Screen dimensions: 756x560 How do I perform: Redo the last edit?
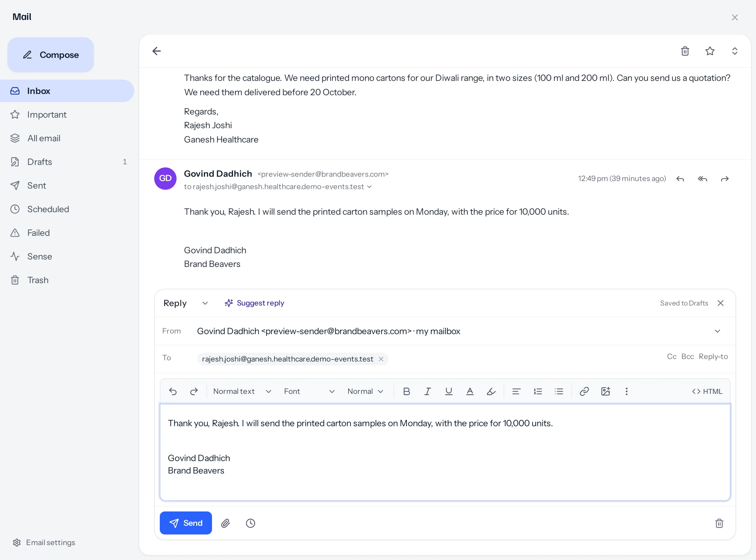coord(194,391)
